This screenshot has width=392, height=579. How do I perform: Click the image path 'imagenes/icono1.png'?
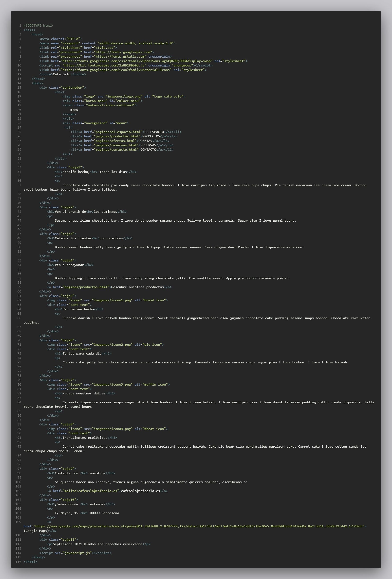point(112,300)
